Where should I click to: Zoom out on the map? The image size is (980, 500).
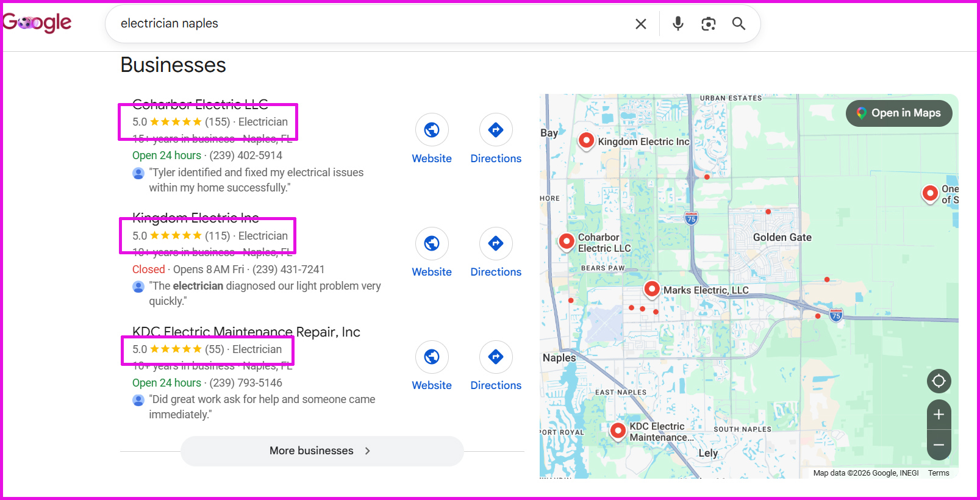939,445
